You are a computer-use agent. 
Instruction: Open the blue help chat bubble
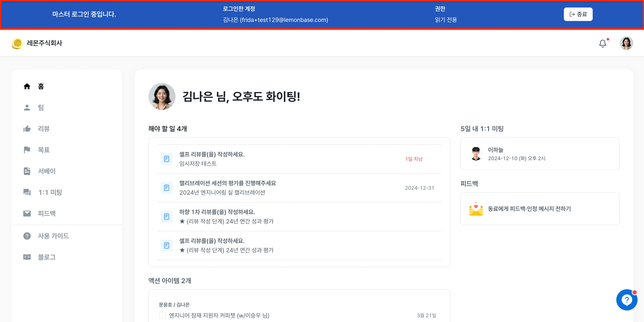pyautogui.click(x=627, y=300)
